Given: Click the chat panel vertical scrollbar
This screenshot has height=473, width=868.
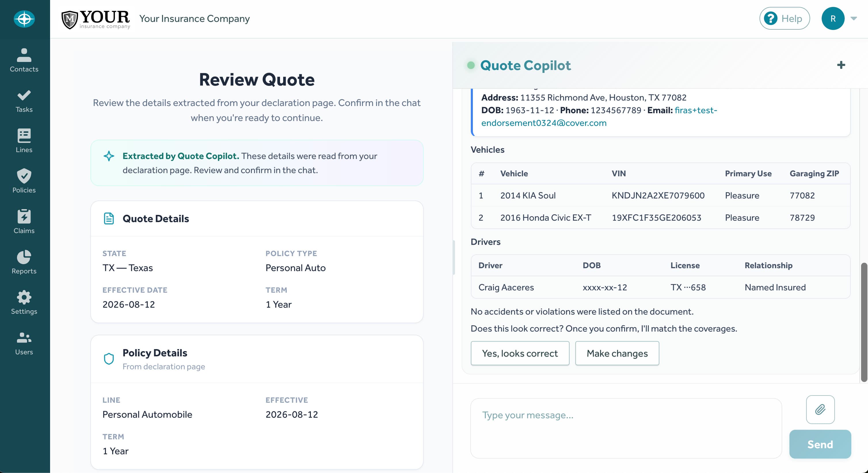Looking at the screenshot, I should coord(864,322).
